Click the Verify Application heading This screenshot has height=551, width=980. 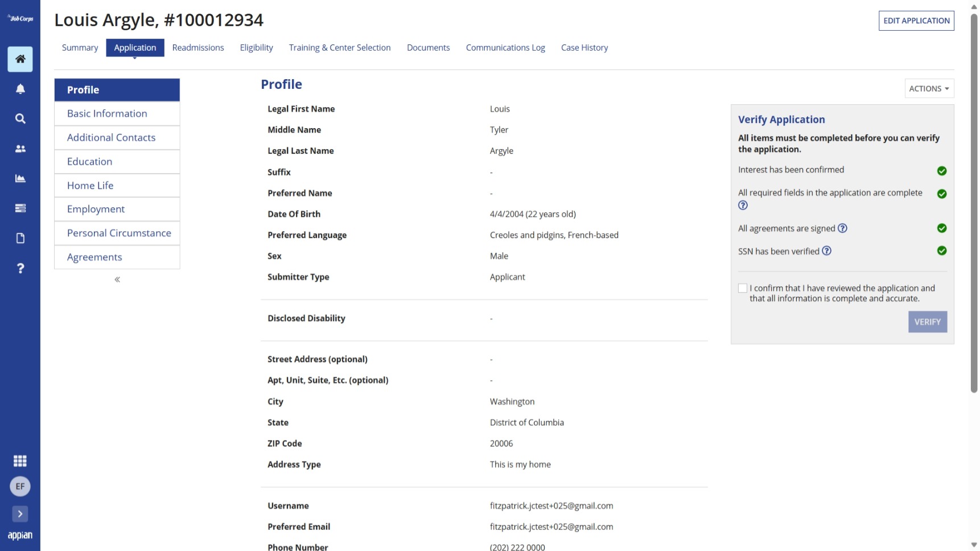pyautogui.click(x=781, y=120)
